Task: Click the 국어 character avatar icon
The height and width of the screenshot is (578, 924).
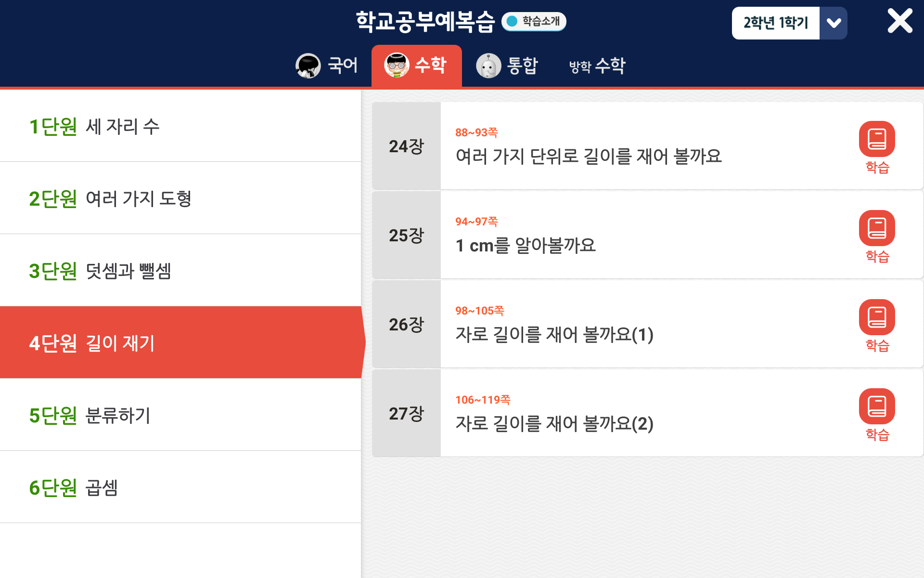Action: click(308, 66)
